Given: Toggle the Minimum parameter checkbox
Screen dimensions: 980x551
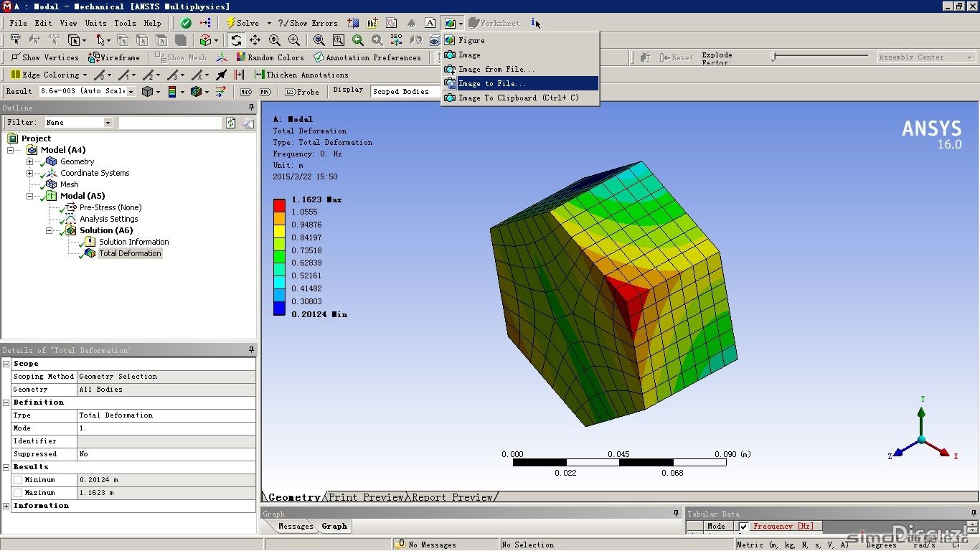Looking at the screenshot, I should point(18,480).
